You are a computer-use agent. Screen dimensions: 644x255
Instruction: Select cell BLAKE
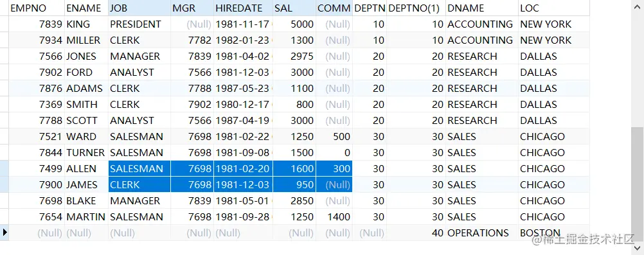(x=86, y=201)
